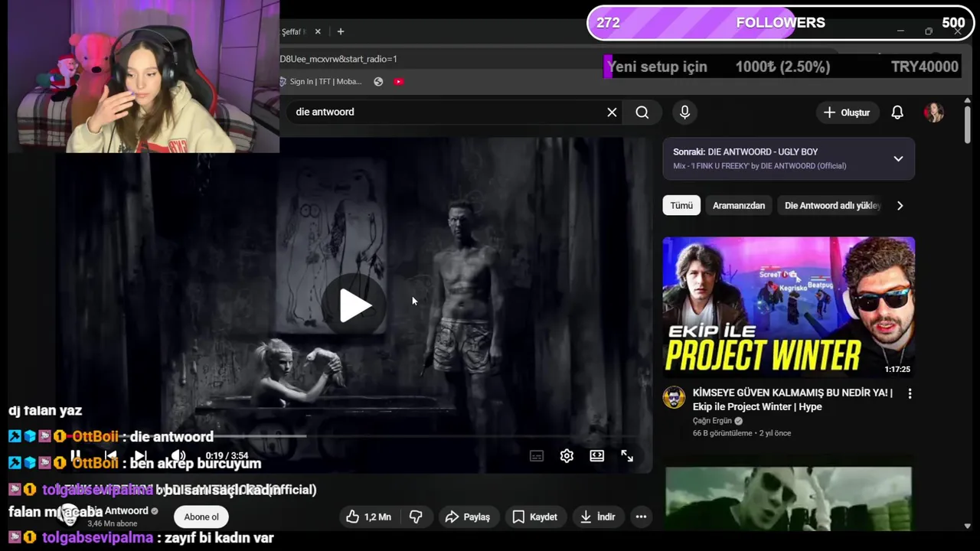Skip to the previous video in the player

[x=111, y=456]
